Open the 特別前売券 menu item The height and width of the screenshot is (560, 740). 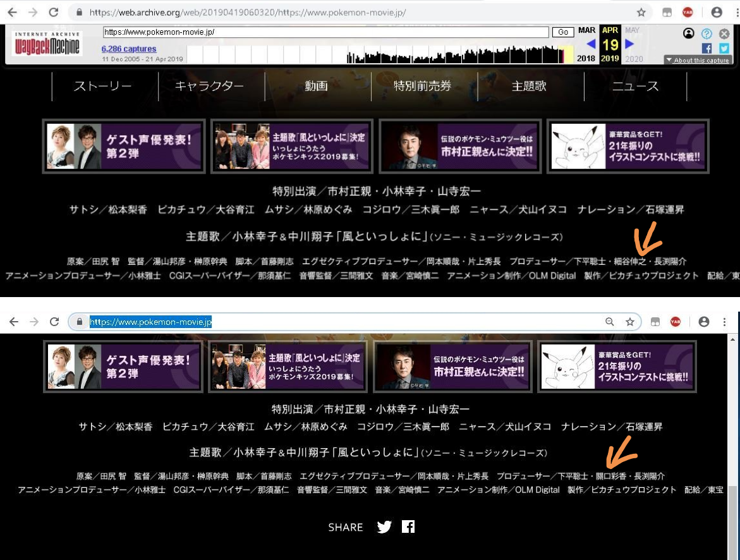coord(422,86)
